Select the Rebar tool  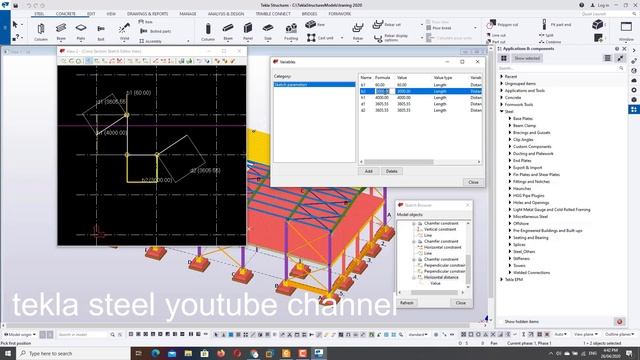click(x=358, y=32)
